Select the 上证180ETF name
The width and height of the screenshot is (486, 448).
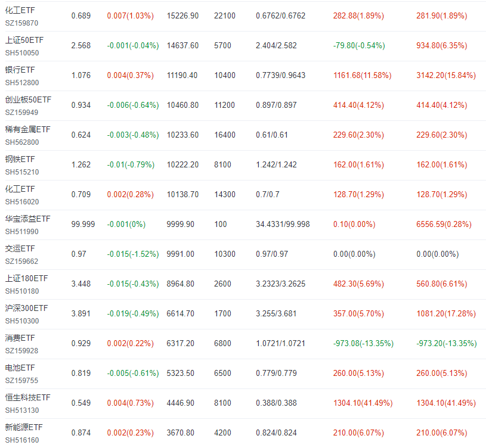pos(26,278)
